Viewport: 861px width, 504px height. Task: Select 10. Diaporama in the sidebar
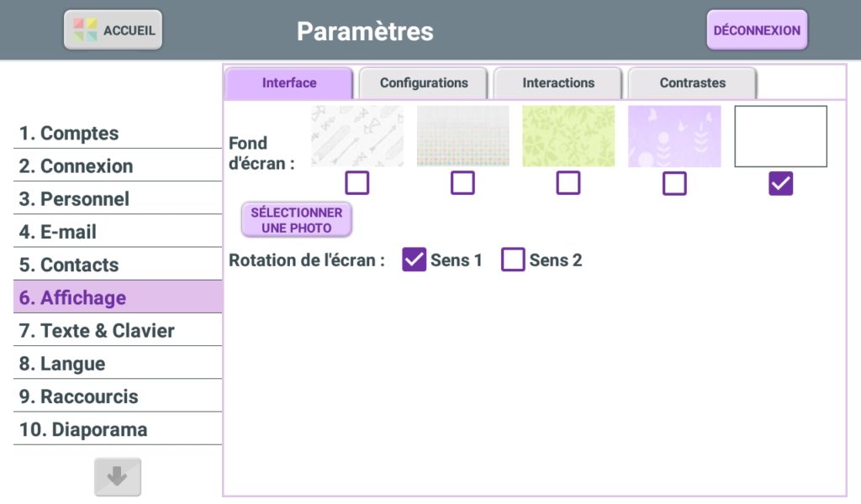click(x=83, y=430)
